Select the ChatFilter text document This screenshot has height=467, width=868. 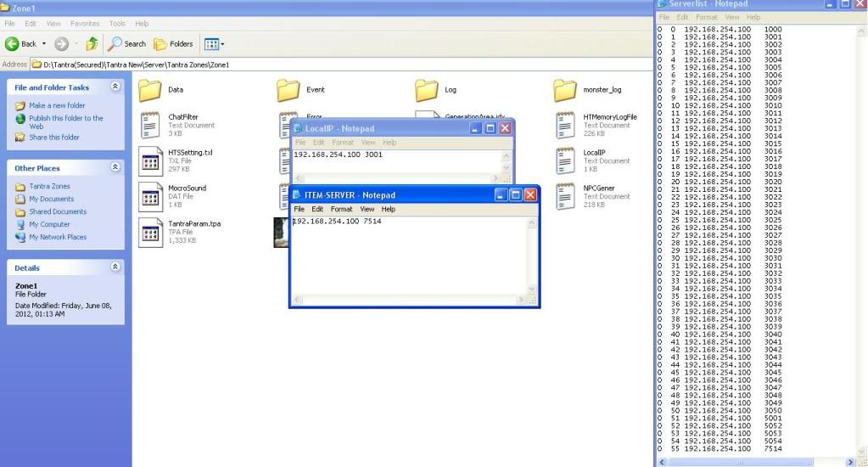click(x=150, y=125)
